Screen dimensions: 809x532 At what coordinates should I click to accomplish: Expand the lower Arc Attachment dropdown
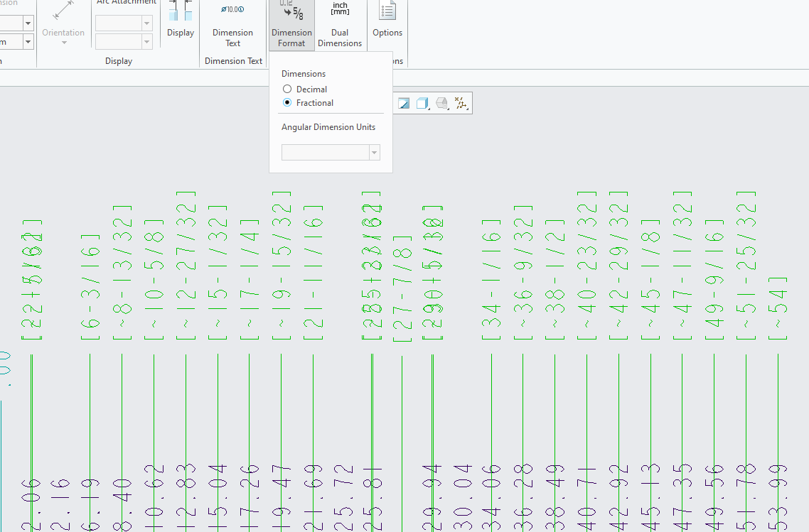[x=146, y=41]
